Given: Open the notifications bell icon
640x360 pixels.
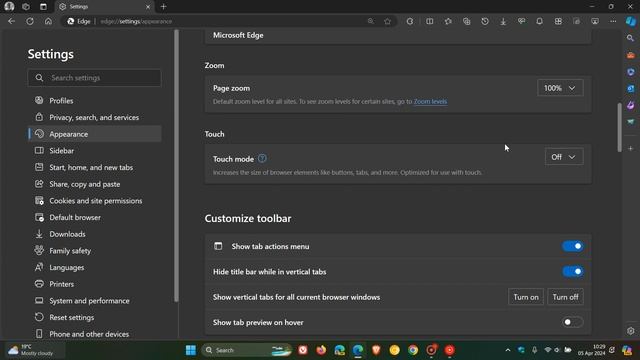Looking at the screenshot, I should 540,21.
